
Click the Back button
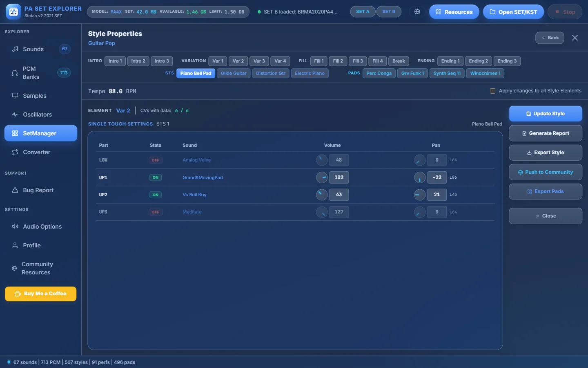click(550, 38)
